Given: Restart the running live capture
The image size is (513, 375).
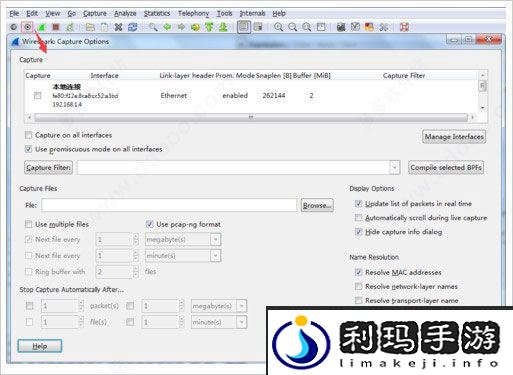Looking at the screenshot, I should pos(70,27).
